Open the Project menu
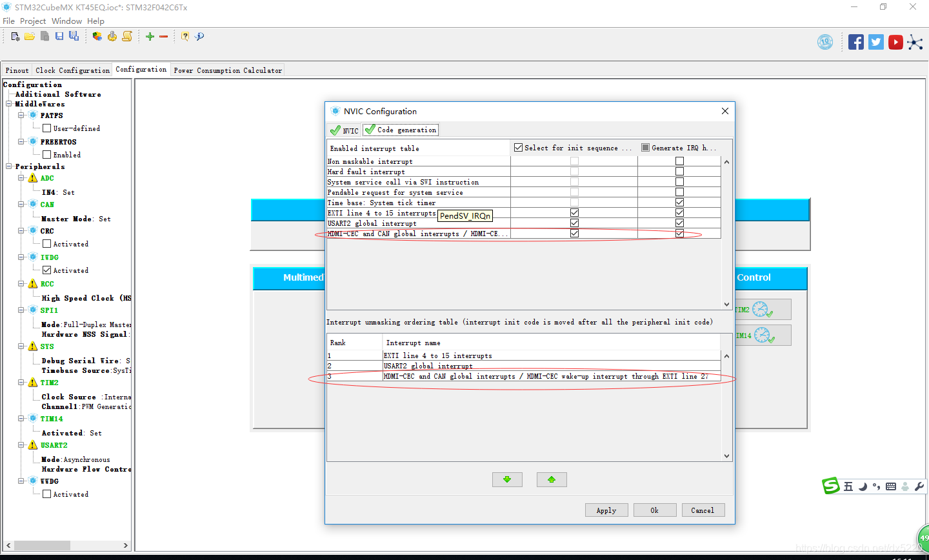929x560 pixels. (x=33, y=21)
